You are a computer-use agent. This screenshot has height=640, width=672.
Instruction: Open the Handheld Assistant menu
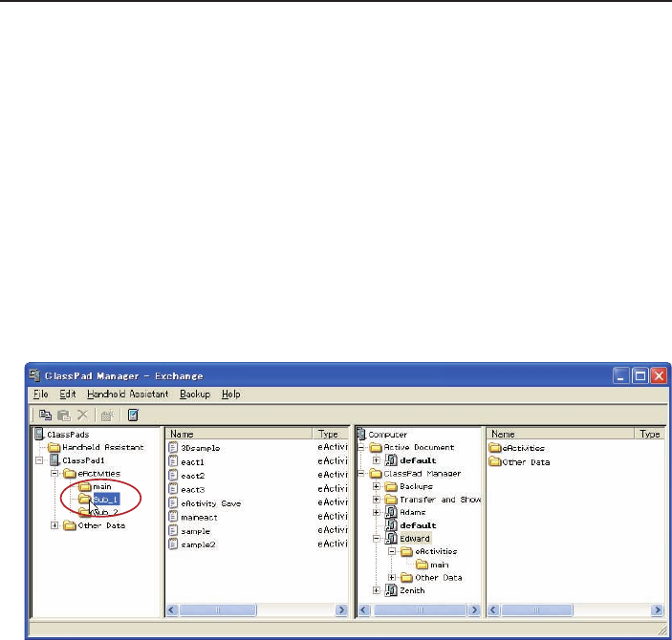pos(128,395)
